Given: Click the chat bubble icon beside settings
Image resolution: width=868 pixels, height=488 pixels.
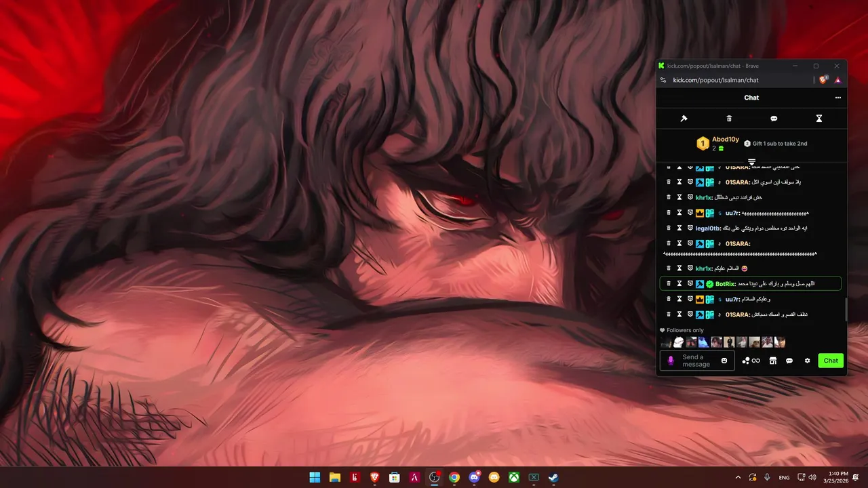Looking at the screenshot, I should (789, 361).
